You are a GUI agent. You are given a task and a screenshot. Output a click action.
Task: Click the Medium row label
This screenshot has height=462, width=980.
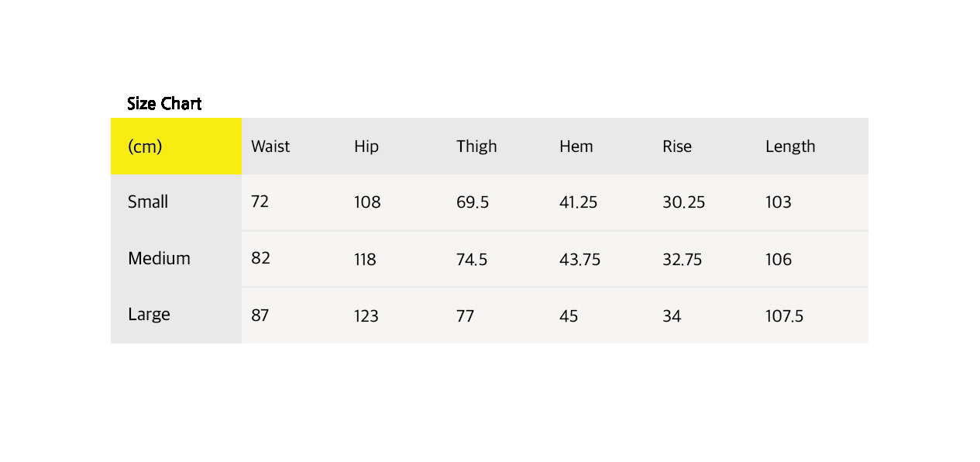(x=159, y=259)
